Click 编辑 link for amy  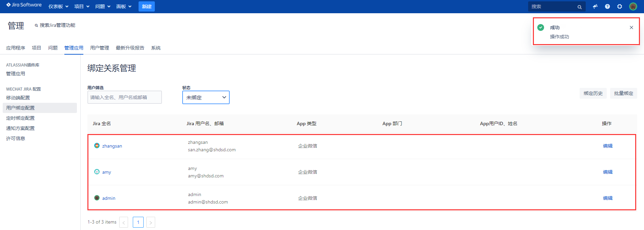pyautogui.click(x=607, y=172)
